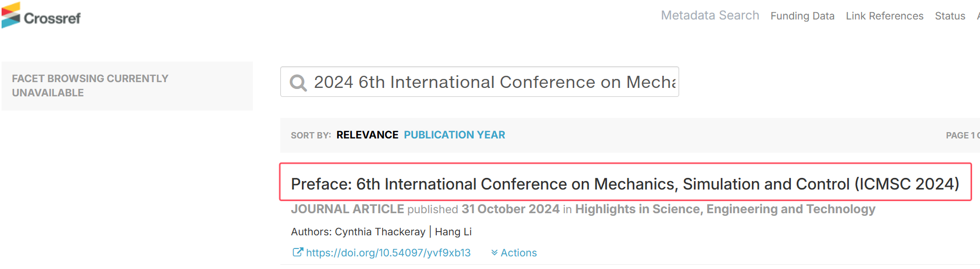This screenshot has width=980, height=269.
Task: Open the Preface ICMSC 2024 article title
Action: (625, 184)
